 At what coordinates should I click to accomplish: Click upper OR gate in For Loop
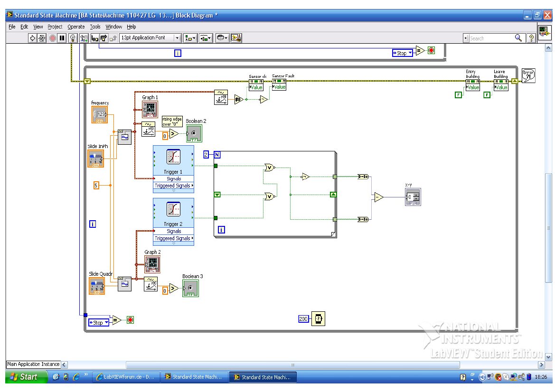270,168
